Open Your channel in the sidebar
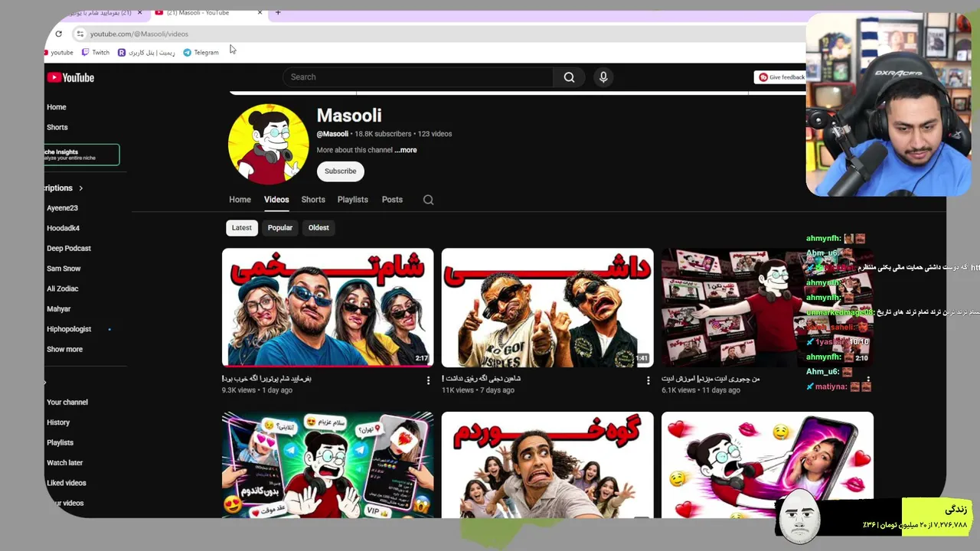 [x=67, y=403]
